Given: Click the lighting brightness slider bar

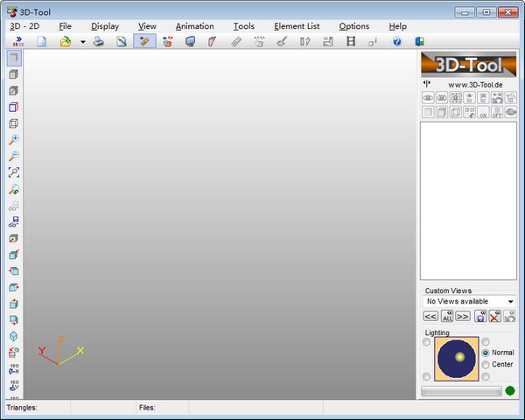Looking at the screenshot, I should pos(461,390).
